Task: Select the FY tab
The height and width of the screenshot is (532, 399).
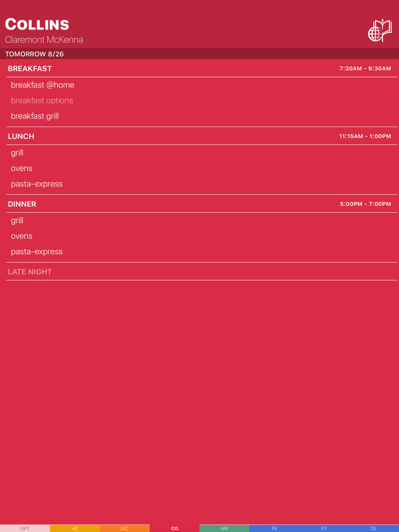Action: pyautogui.click(x=324, y=528)
